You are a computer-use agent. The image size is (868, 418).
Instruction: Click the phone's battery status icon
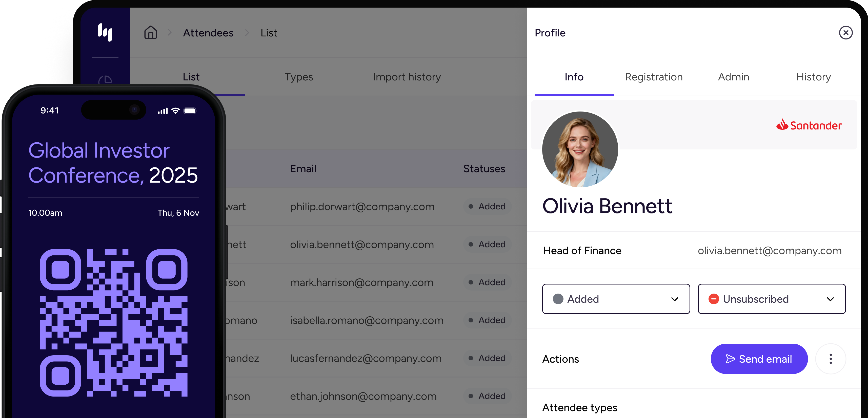click(x=190, y=111)
